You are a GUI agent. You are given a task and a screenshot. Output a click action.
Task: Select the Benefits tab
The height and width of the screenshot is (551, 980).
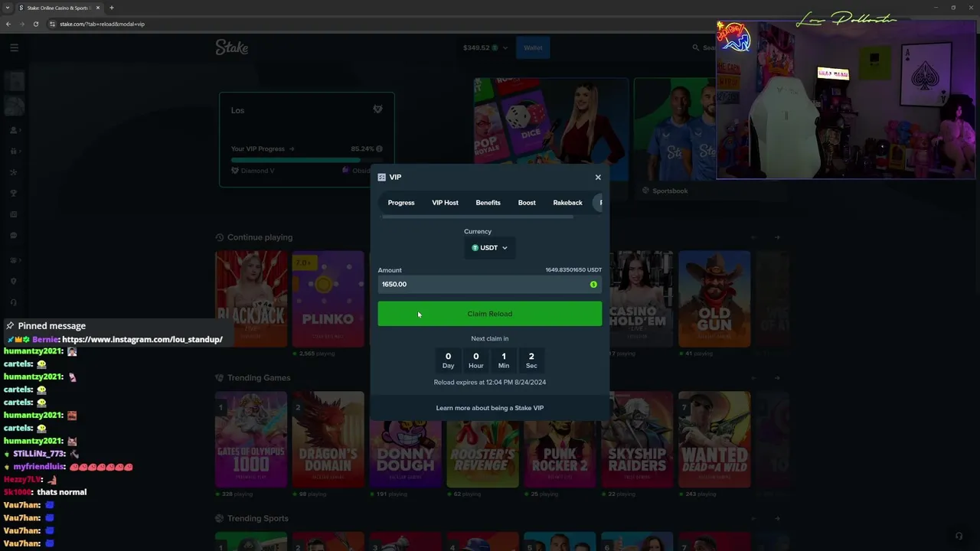point(488,203)
